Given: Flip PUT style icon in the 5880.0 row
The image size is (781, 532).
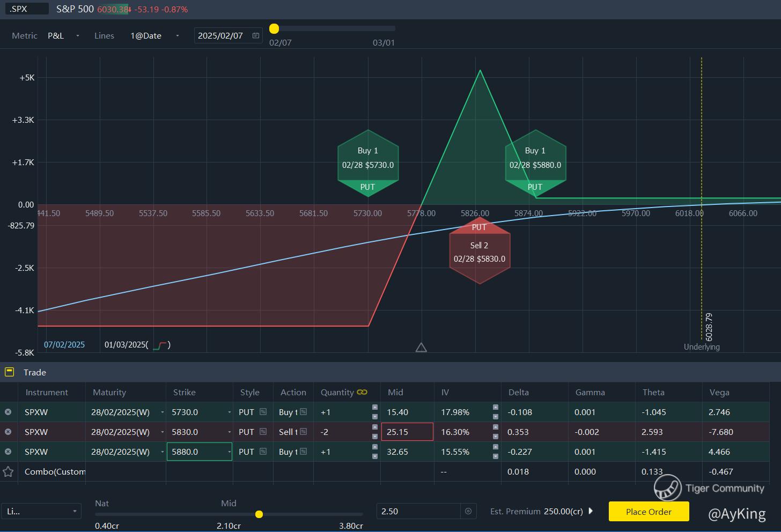Looking at the screenshot, I should click(x=263, y=452).
